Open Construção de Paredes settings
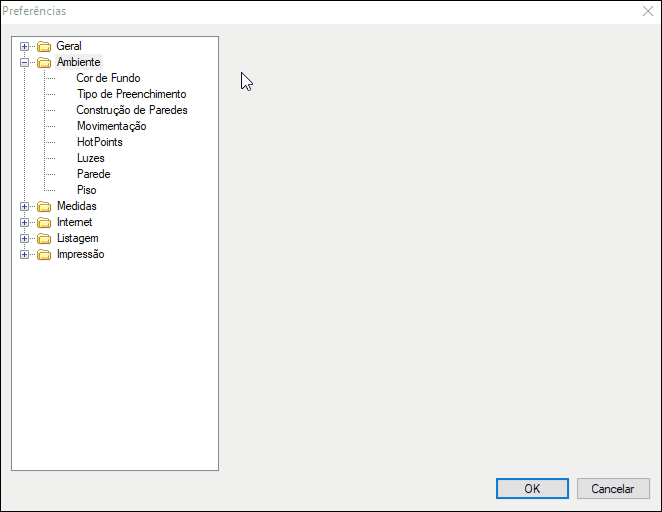 [132, 110]
